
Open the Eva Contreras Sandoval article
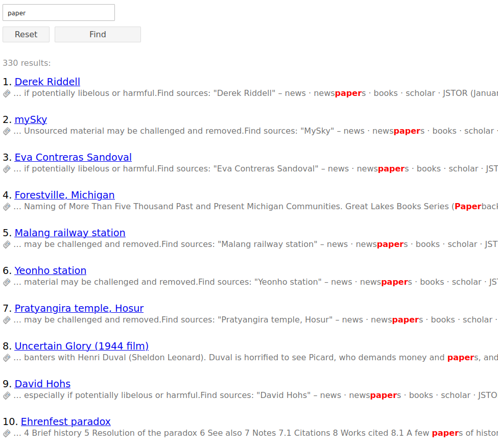point(73,157)
